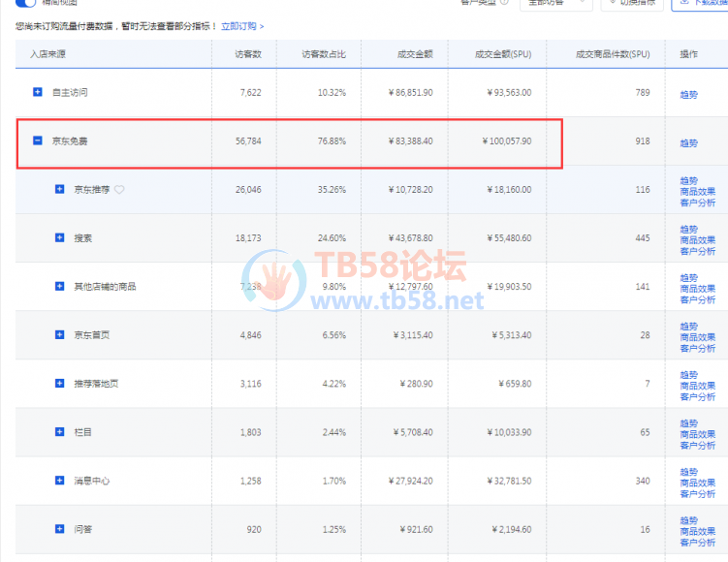This screenshot has width=728, height=562.
Task: Expand the 搜索 sub-row
Action: pos(59,237)
